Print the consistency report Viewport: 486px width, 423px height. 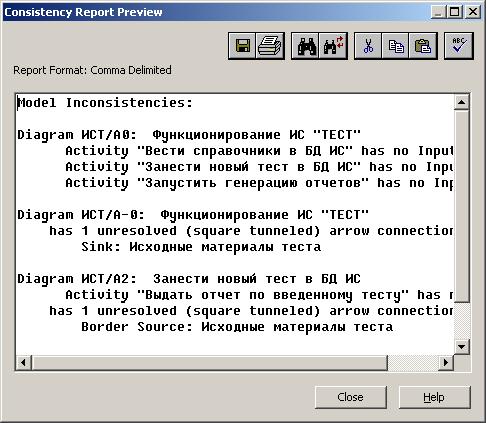270,46
